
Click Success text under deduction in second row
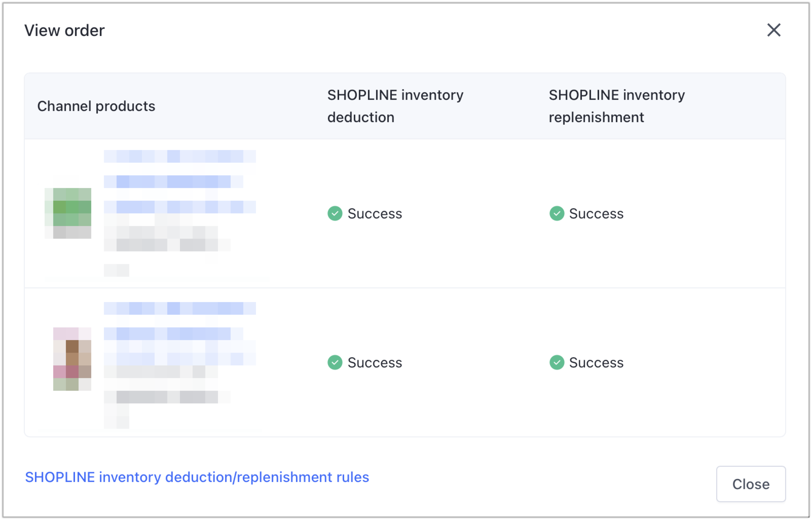tap(375, 362)
